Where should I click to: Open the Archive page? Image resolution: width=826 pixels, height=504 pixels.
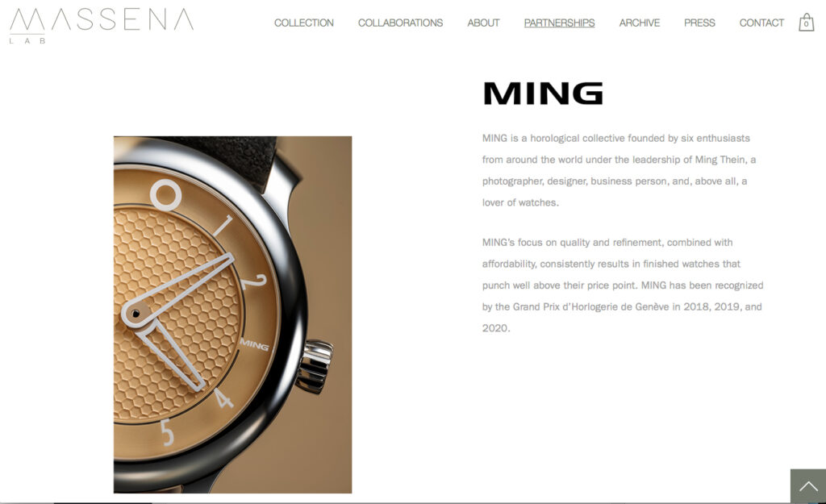tap(639, 23)
